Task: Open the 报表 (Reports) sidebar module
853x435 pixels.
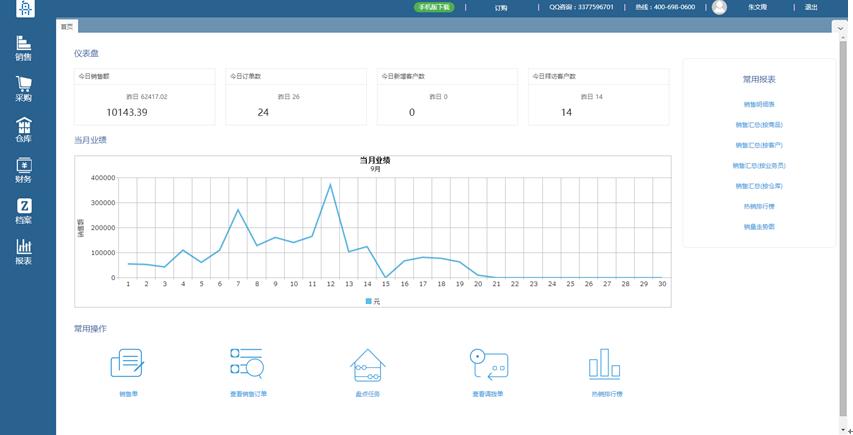Action: pyautogui.click(x=23, y=252)
